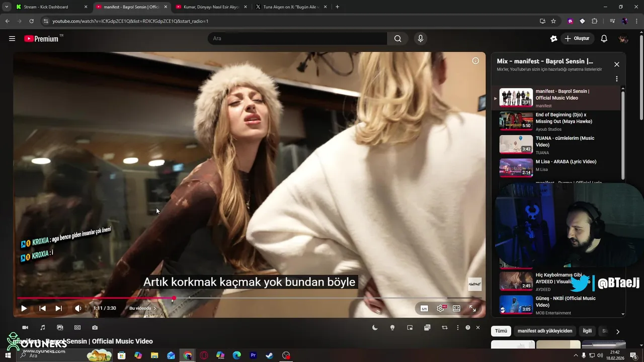Open YouTube account avatar menu
Viewport: 644px width, 362px height.
(623, 39)
